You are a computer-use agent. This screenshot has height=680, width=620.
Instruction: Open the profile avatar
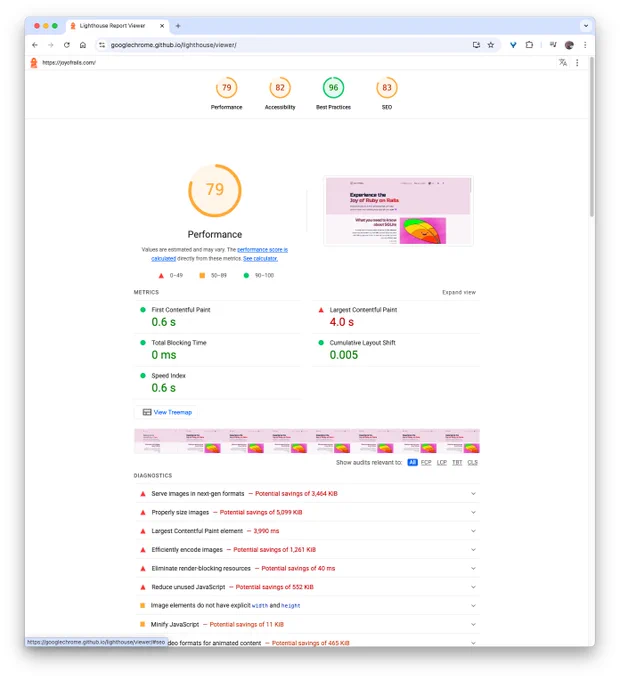[x=569, y=45]
